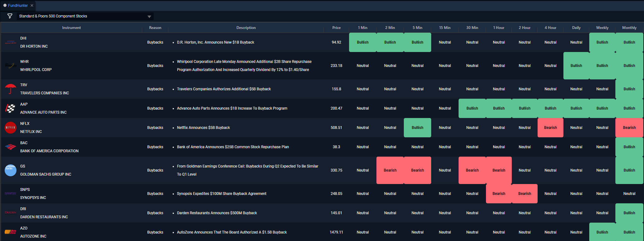Click Whirlpool's price 233.18

point(336,66)
